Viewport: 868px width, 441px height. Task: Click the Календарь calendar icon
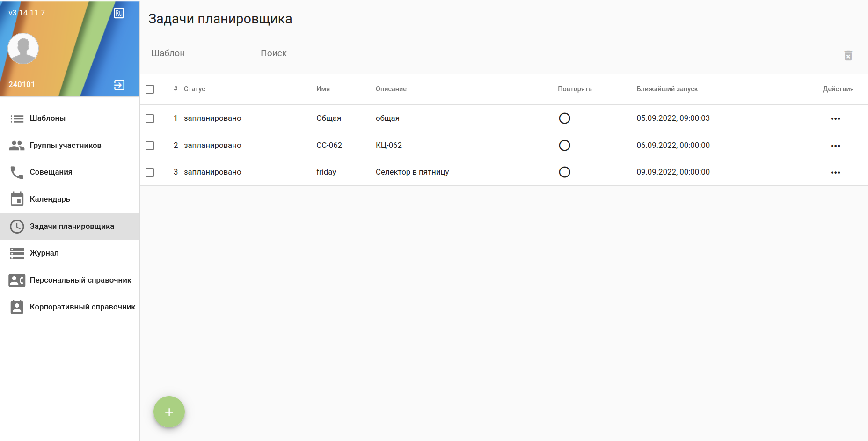coord(17,199)
